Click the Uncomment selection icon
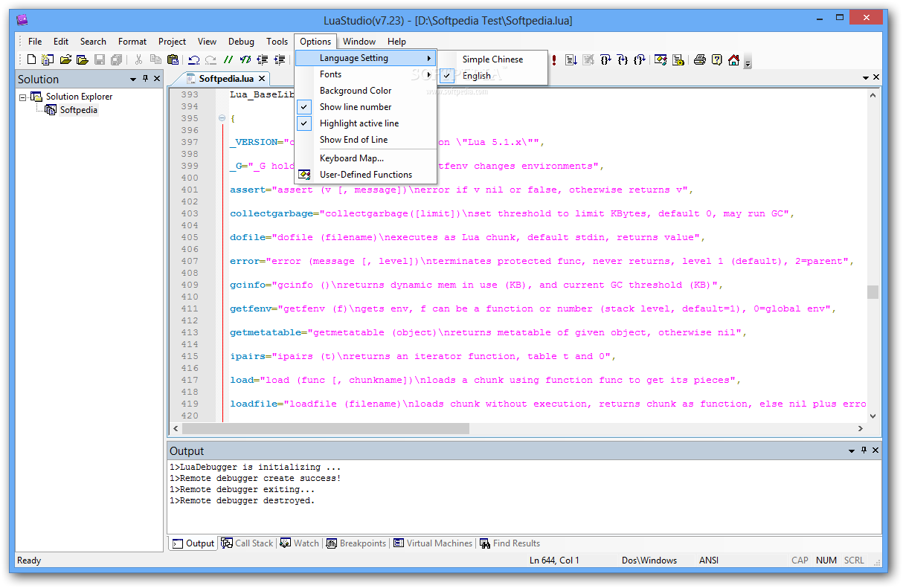903x588 pixels. tap(245, 59)
